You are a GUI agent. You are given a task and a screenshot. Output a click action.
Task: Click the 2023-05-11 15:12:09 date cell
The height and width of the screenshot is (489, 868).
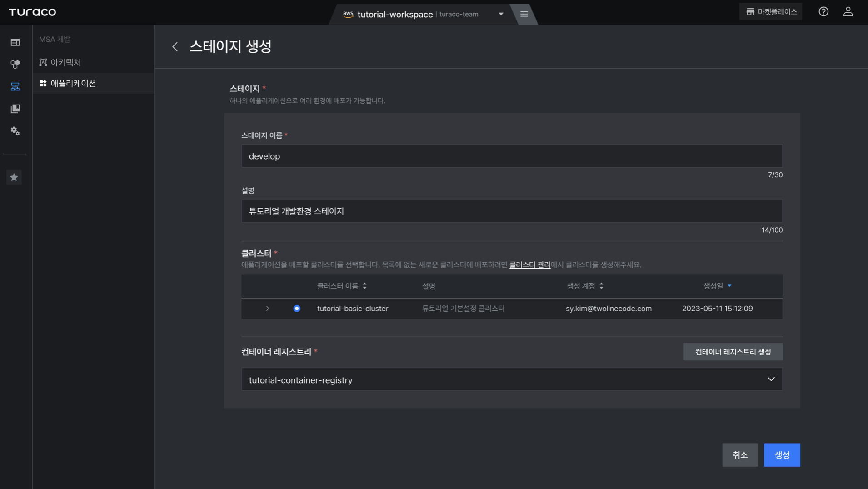[717, 309]
